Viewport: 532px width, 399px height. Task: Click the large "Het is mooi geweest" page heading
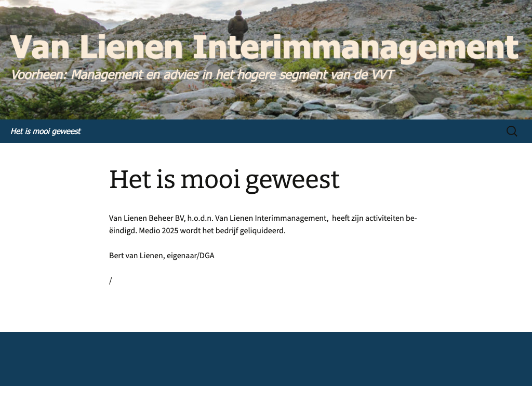(x=224, y=180)
